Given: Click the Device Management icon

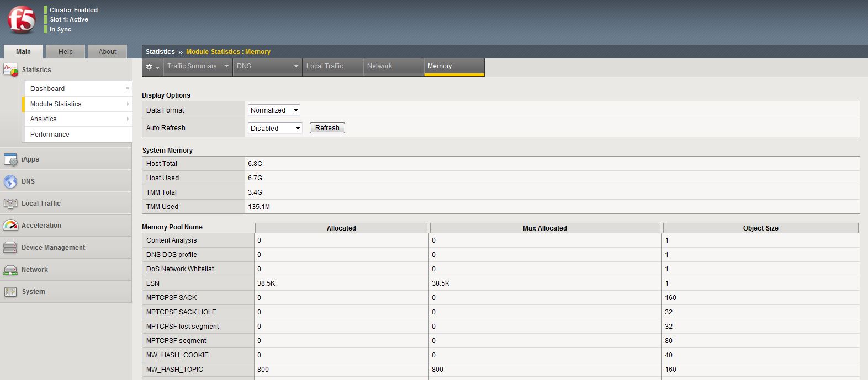Looking at the screenshot, I should (10, 248).
